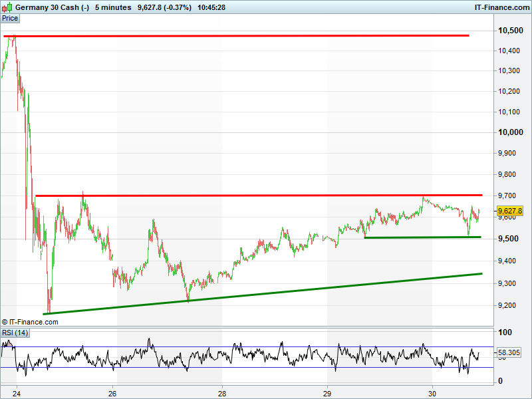The width and height of the screenshot is (532, 399).
Task: Click the 9,700 price axis label
Action: point(507,196)
